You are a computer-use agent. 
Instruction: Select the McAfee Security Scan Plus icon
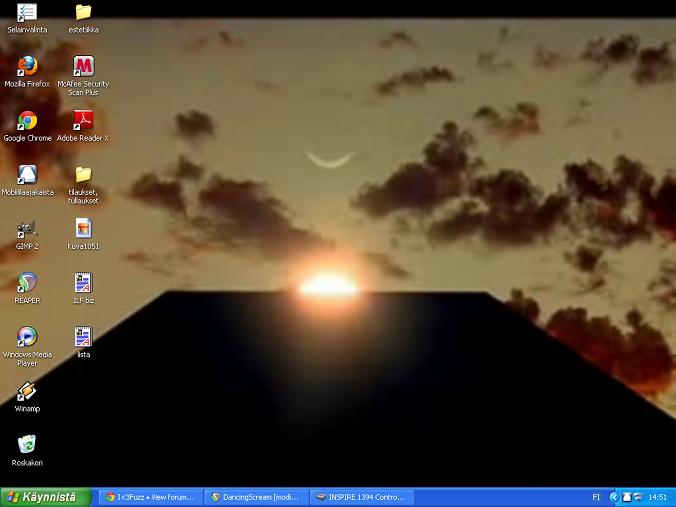(x=83, y=67)
